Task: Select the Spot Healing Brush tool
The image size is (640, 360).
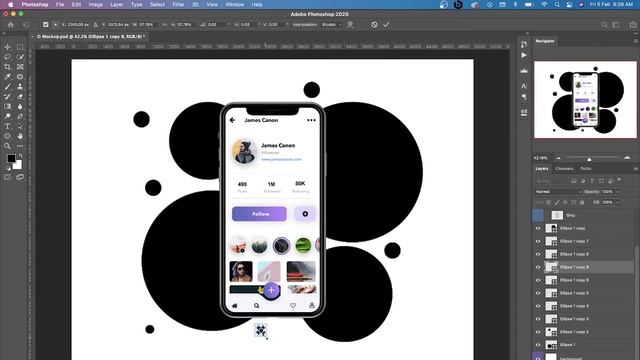Action: [20, 77]
